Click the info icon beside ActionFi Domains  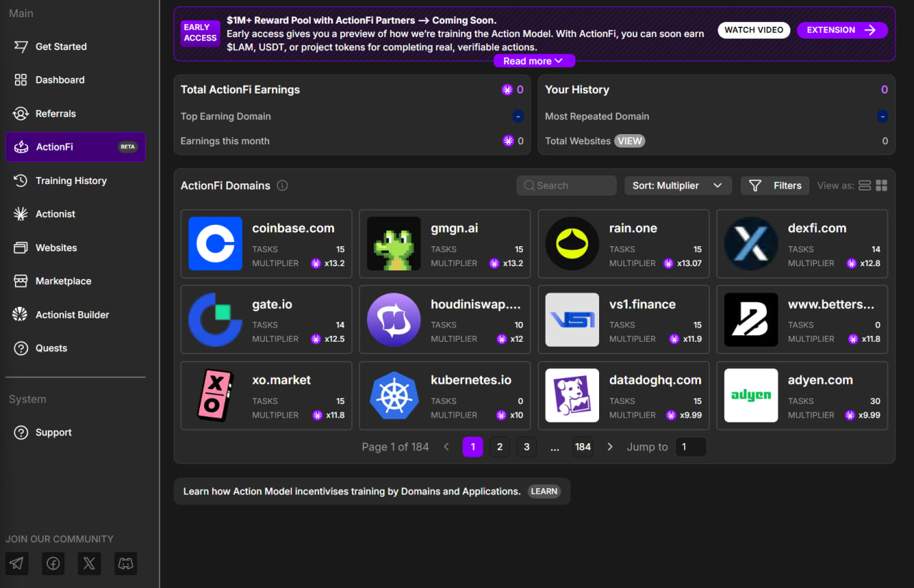coord(282,186)
